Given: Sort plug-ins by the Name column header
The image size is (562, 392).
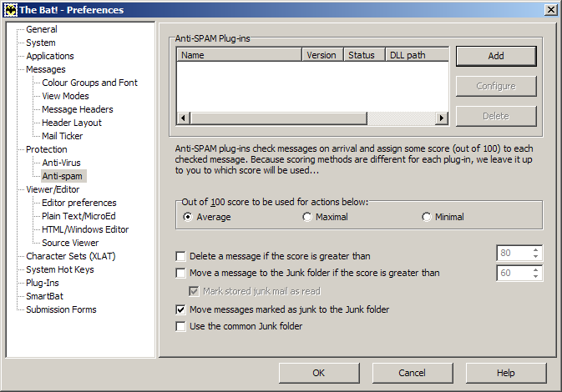Looking at the screenshot, I should [239, 55].
